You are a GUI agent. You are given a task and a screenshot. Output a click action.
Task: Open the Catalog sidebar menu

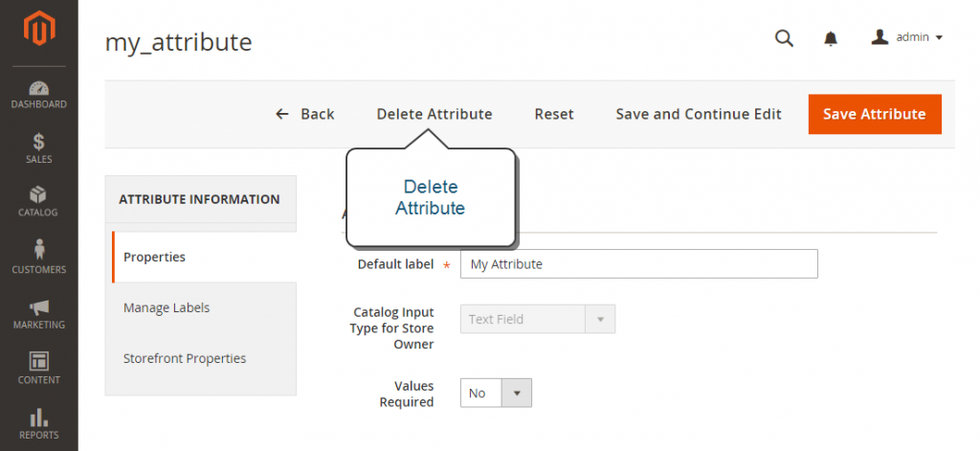click(x=38, y=201)
